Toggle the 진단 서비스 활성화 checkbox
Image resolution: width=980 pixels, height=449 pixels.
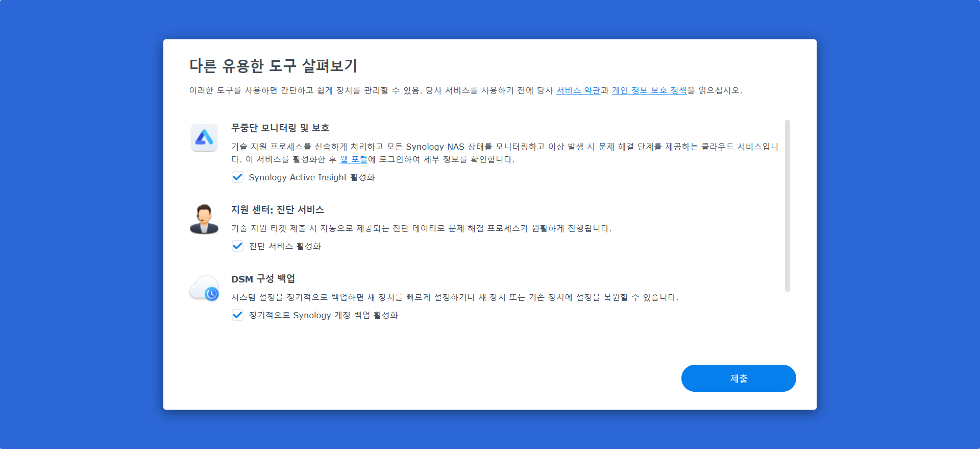tap(237, 246)
